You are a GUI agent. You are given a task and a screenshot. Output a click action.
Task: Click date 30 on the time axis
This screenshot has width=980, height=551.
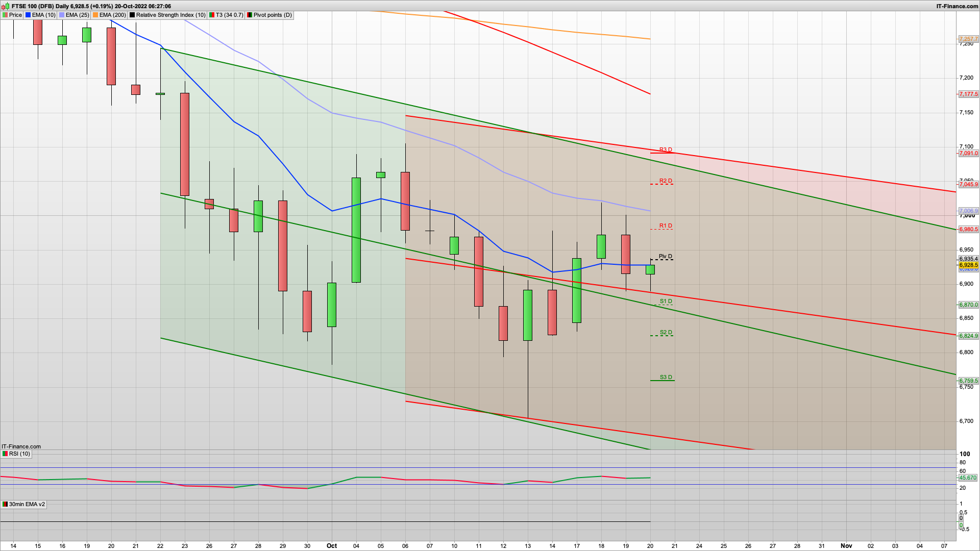307,546
